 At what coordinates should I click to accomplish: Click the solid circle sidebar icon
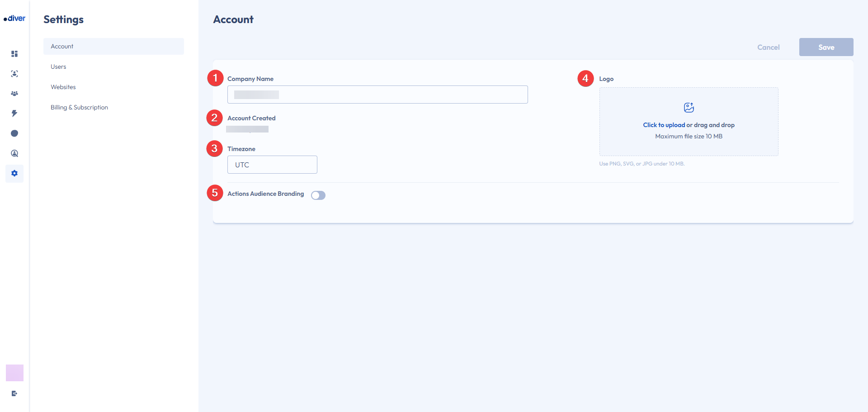(x=14, y=133)
